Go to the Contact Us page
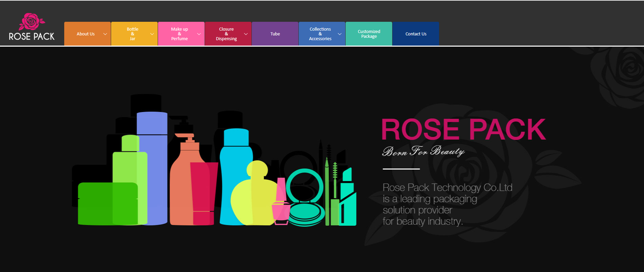644x272 pixels. (416, 34)
